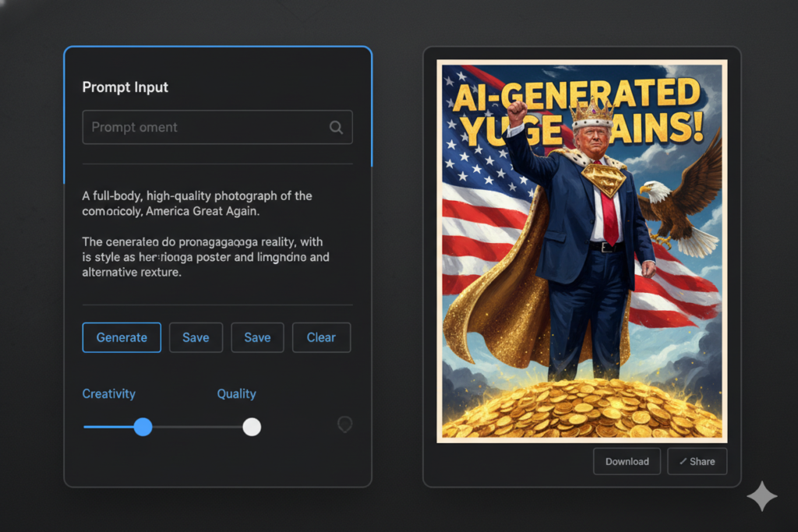This screenshot has width=798, height=532.
Task: Click the search magnifier icon in the prompt field
Action: click(x=335, y=127)
